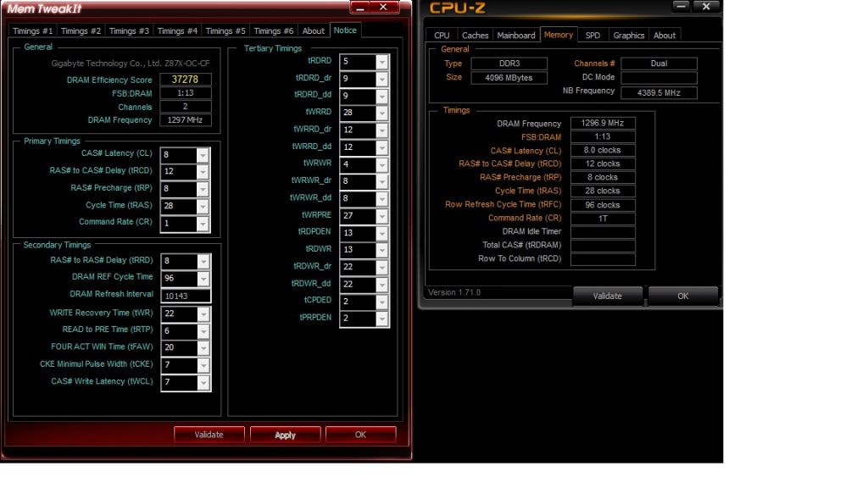
Task: Expand the tWRWR dropdown
Action: click(x=382, y=164)
